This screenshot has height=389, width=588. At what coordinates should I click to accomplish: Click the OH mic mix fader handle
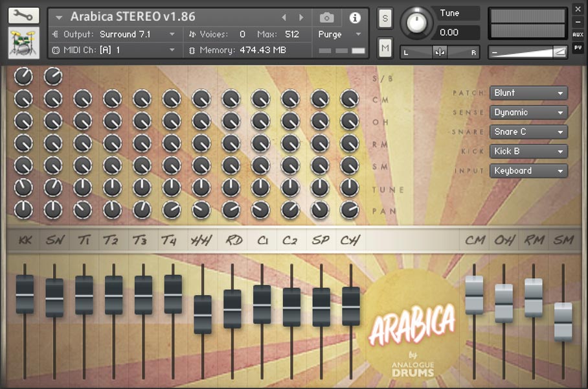click(504, 303)
